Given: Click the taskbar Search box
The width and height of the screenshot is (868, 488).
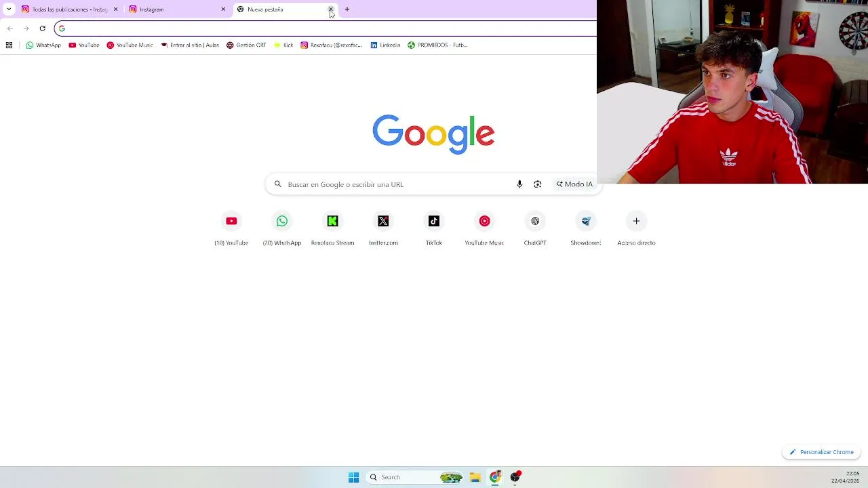Looking at the screenshot, I should (415, 477).
